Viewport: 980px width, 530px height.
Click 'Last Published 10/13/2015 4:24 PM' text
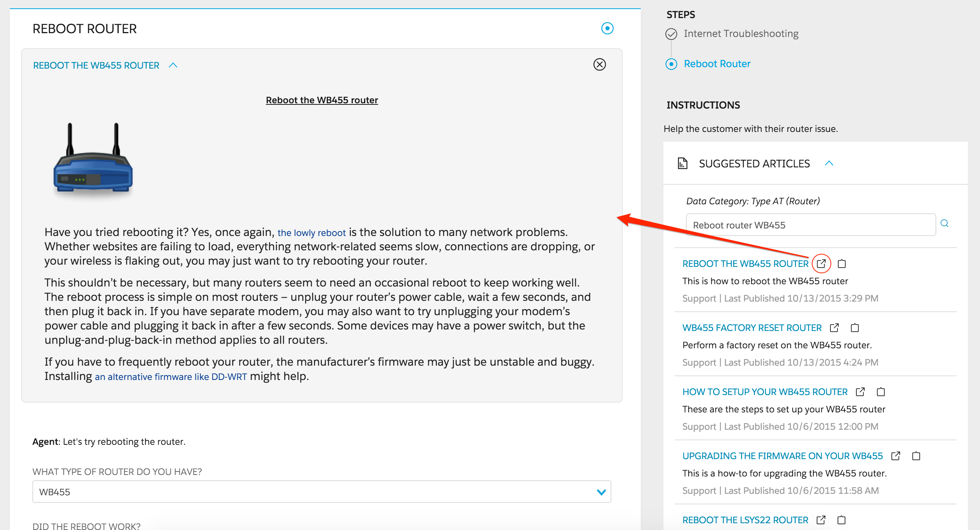(801, 362)
